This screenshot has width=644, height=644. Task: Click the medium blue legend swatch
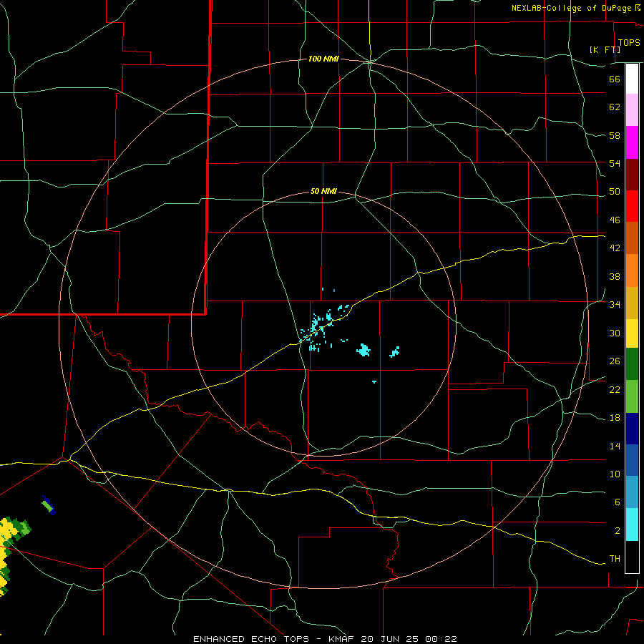click(x=632, y=460)
